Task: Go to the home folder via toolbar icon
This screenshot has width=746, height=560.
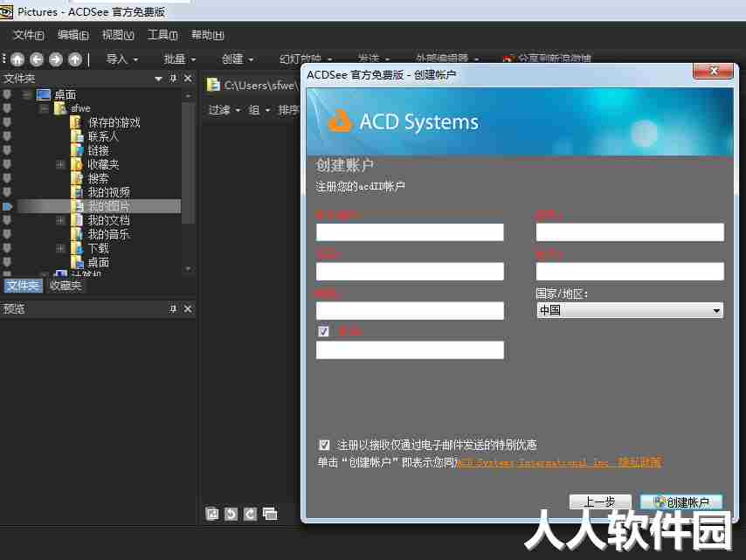Action: 17,59
